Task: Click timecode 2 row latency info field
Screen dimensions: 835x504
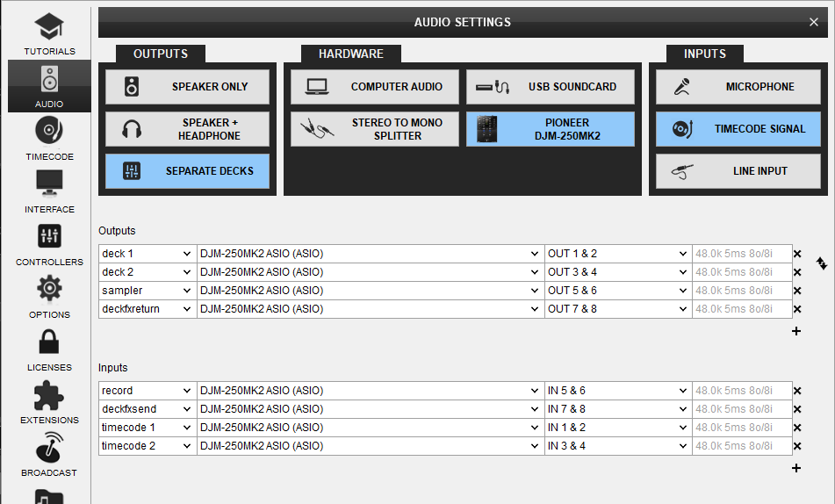Action: tap(742, 446)
